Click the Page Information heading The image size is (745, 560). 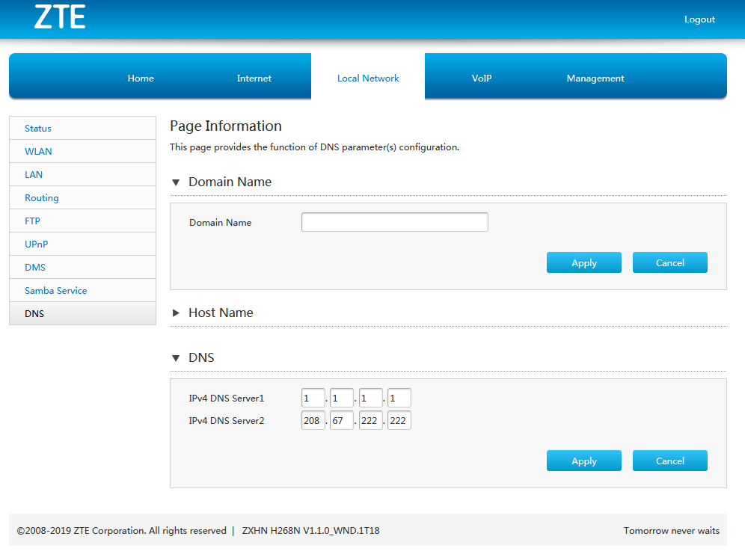tap(226, 126)
